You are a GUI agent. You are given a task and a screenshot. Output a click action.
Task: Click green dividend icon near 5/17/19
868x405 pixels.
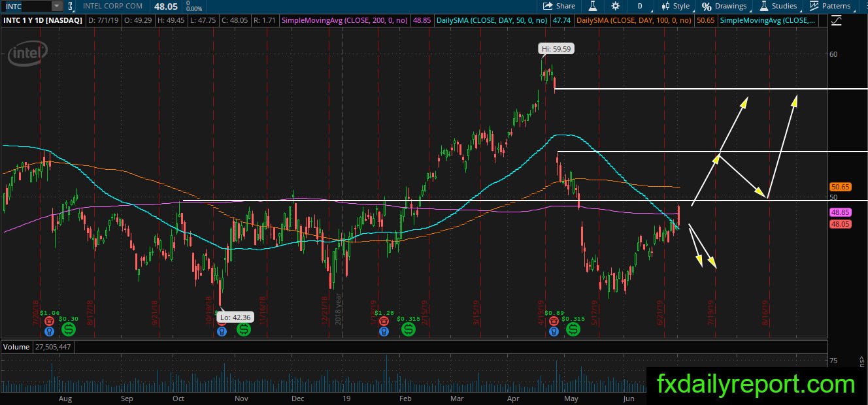pyautogui.click(x=574, y=330)
